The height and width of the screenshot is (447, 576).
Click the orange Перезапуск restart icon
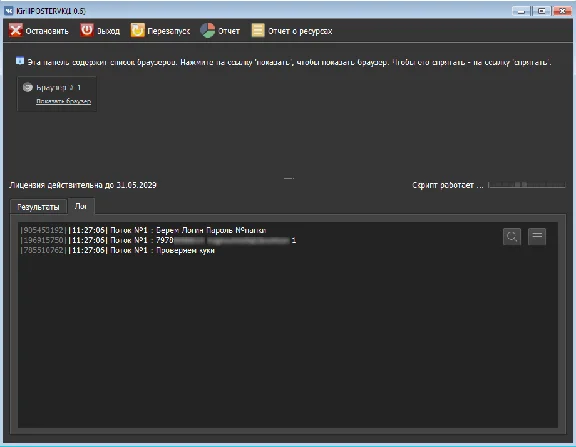(x=138, y=30)
